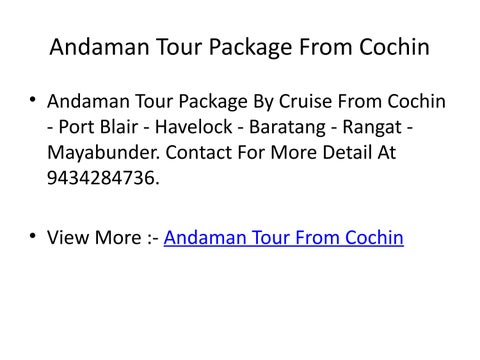The height and width of the screenshot is (360, 480).
Task: Click the word Rangat
Action: 372,128
